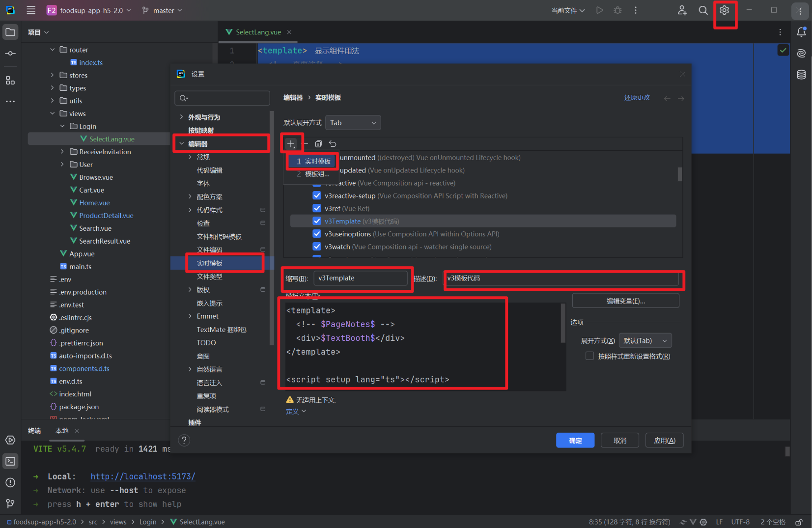Toggle the v3watch template checkbox
This screenshot has width=812, height=528.
(x=317, y=247)
